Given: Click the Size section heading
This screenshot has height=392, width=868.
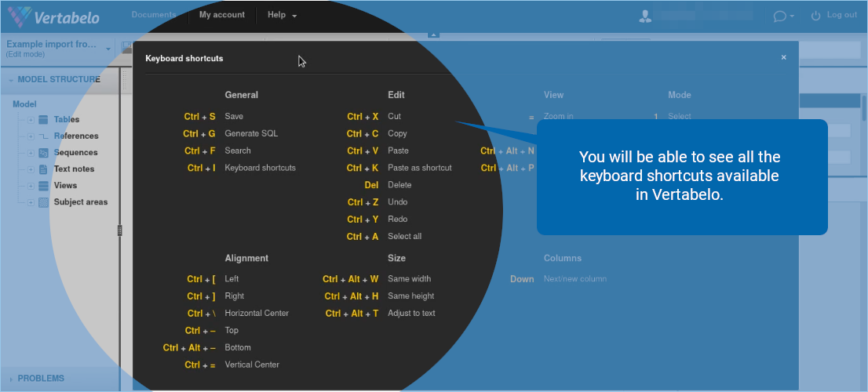Looking at the screenshot, I should point(396,258).
